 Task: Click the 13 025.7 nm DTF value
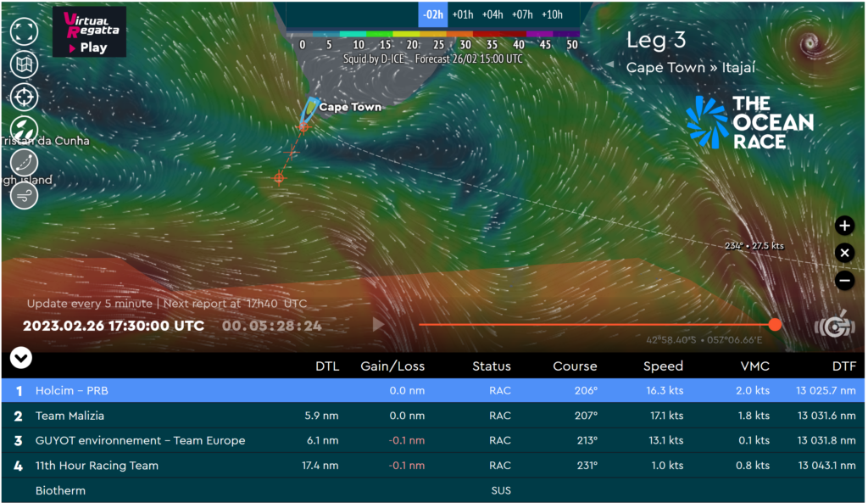(826, 390)
